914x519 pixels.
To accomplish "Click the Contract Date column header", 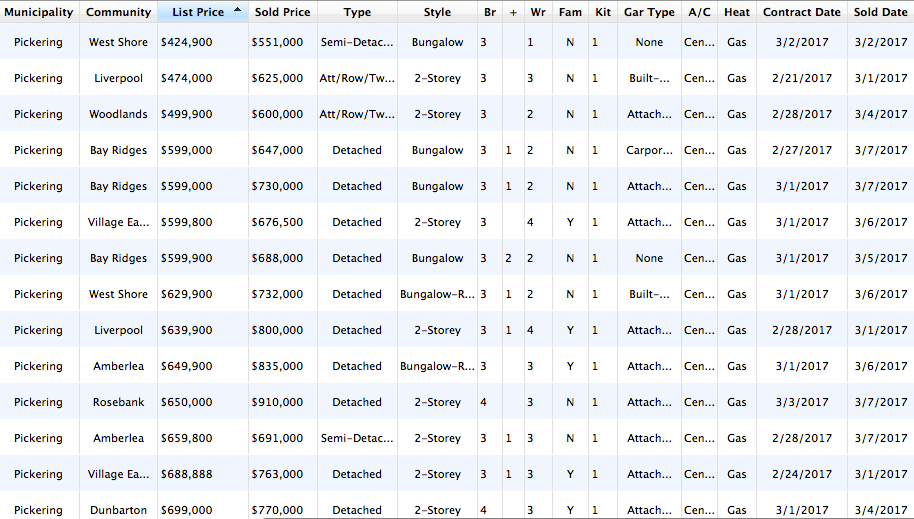I will (x=801, y=13).
